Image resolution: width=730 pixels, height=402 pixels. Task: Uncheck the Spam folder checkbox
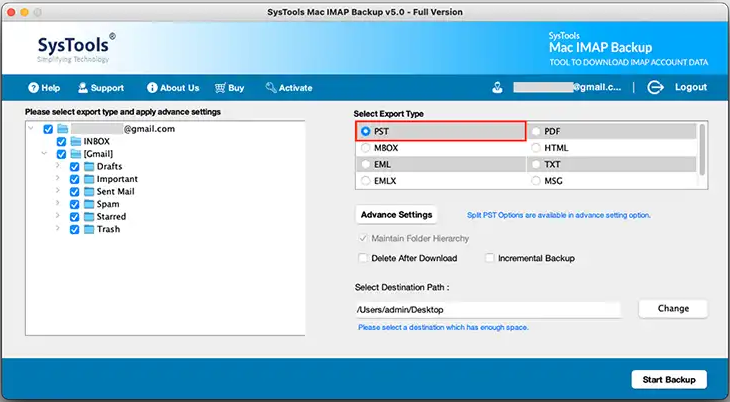(74, 204)
